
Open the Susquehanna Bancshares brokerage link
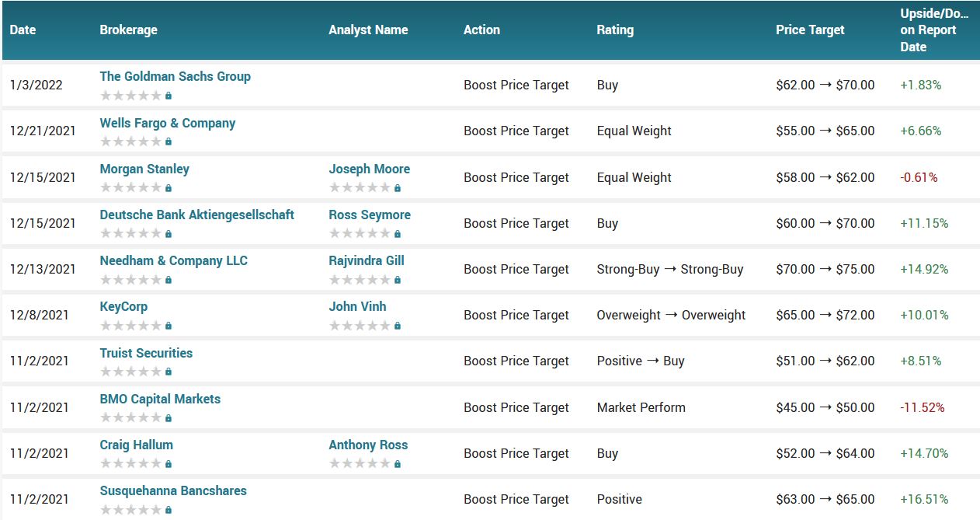(x=173, y=490)
